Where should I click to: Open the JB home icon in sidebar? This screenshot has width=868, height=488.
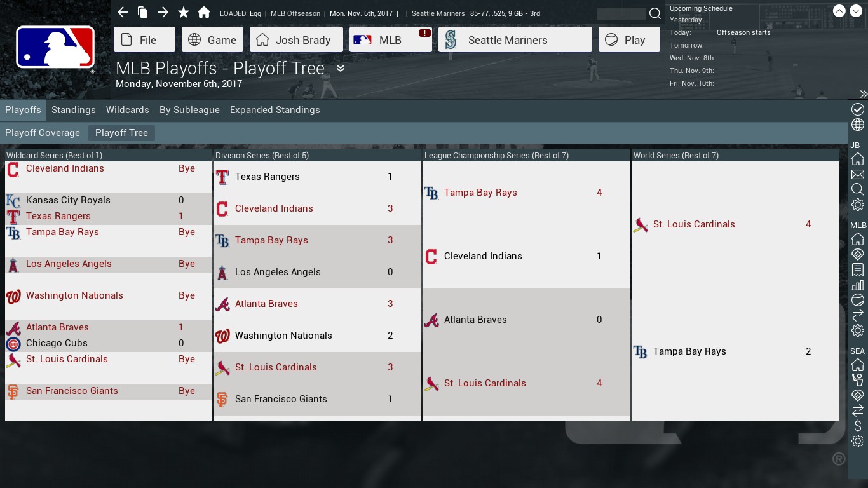point(858,159)
